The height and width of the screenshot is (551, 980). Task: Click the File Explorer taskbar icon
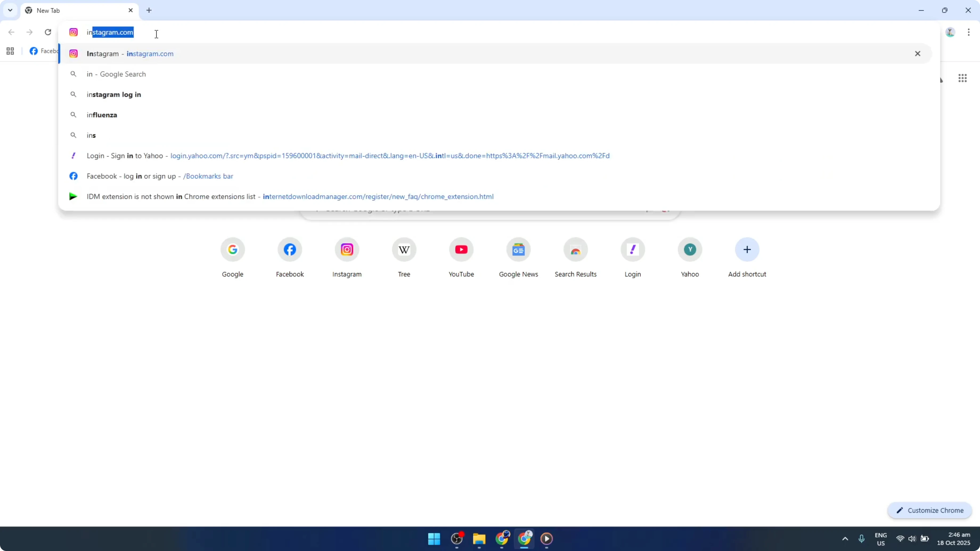pyautogui.click(x=479, y=539)
